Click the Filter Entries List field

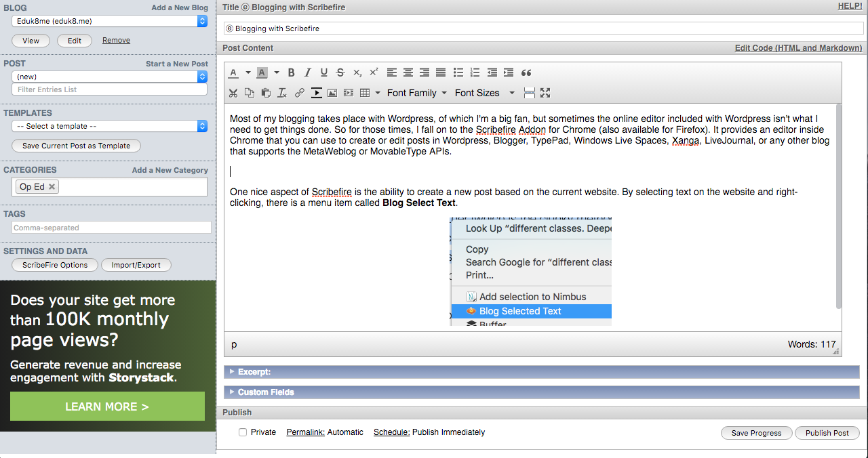(x=110, y=89)
